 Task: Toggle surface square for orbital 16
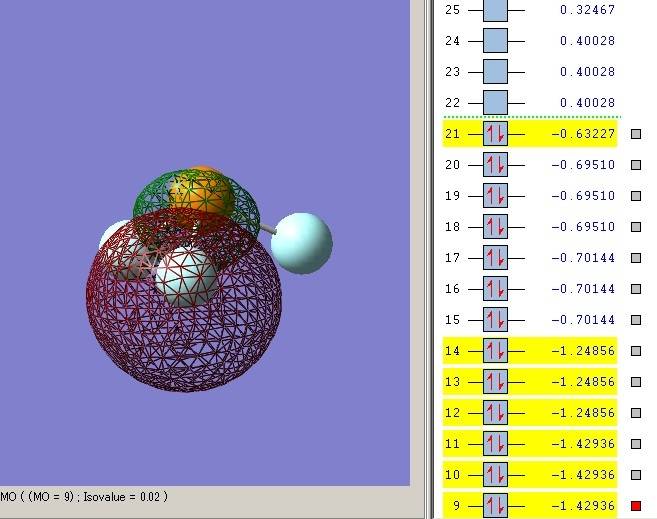coord(636,289)
